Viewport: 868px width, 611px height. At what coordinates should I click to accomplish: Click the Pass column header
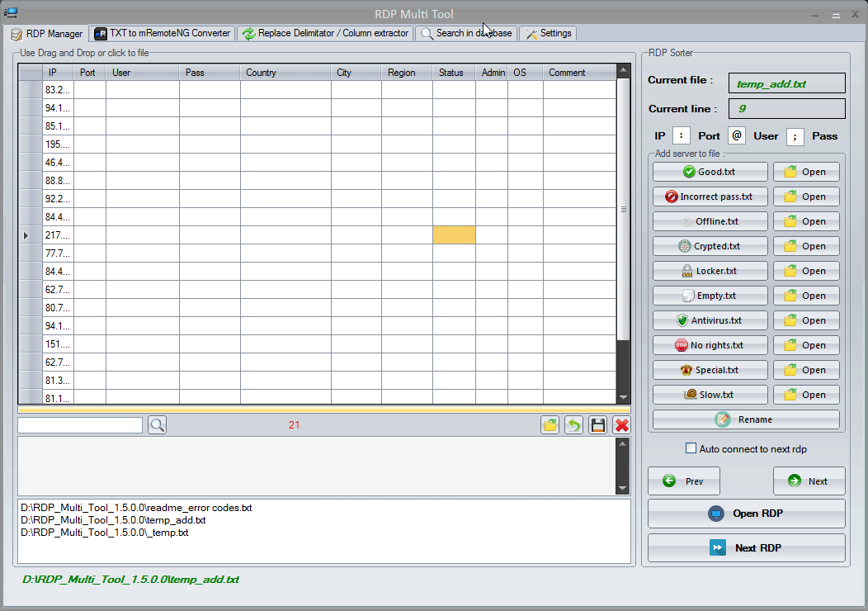click(210, 73)
